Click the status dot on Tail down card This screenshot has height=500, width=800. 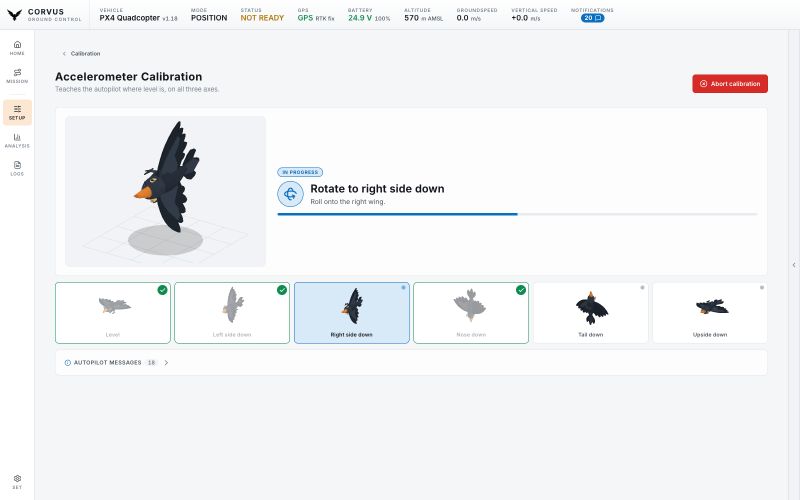642,288
